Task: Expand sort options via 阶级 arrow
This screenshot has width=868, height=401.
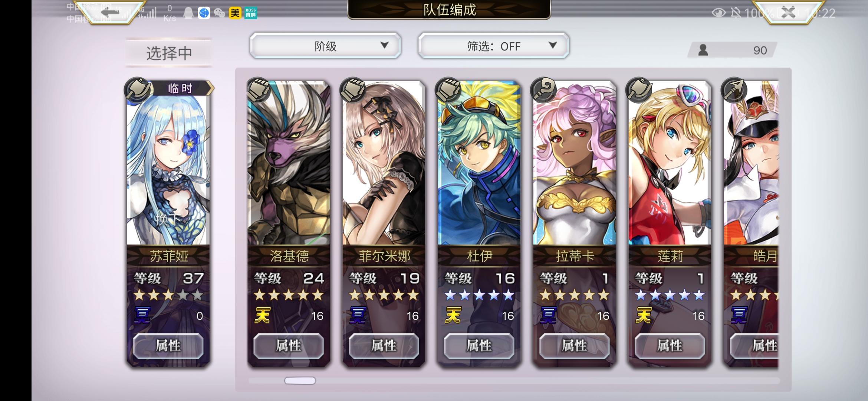Action: (385, 45)
